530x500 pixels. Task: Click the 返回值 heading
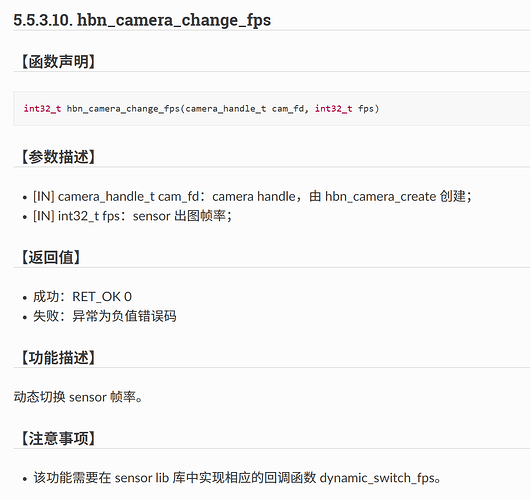50,258
